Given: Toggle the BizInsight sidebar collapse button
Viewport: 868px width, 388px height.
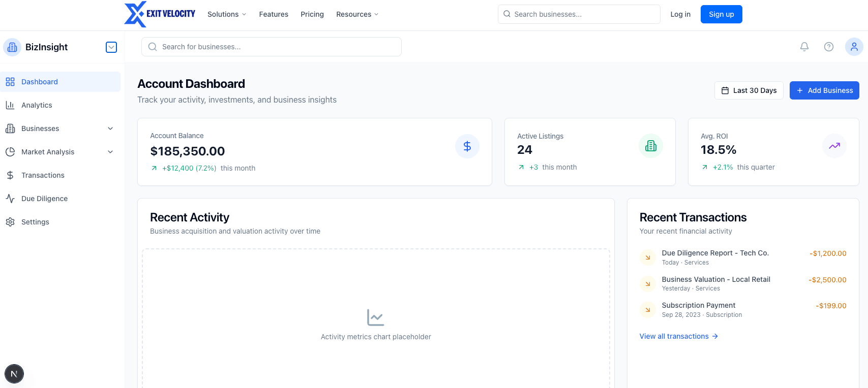Looking at the screenshot, I should [x=111, y=47].
